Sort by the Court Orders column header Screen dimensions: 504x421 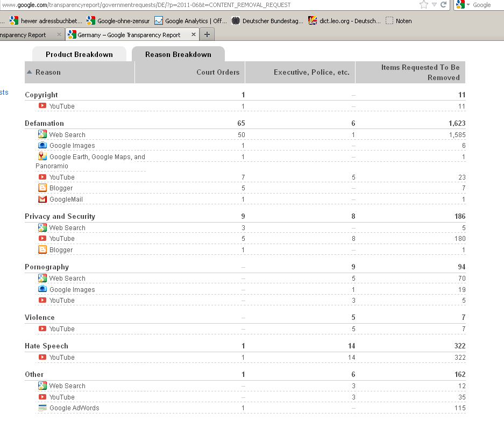(x=218, y=72)
